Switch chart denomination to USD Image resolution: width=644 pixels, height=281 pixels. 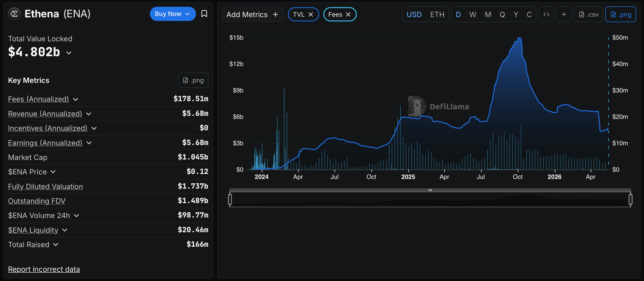pos(414,15)
